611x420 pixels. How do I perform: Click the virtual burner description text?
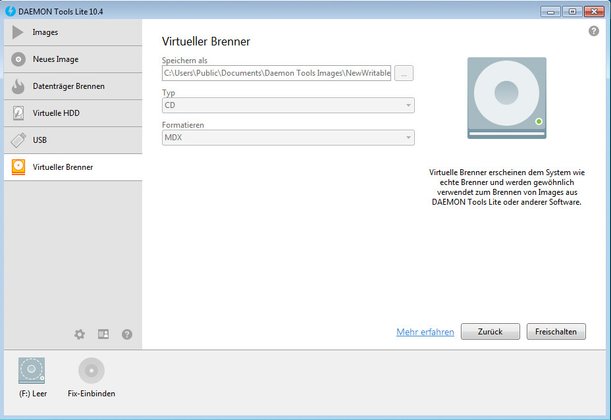[x=507, y=187]
